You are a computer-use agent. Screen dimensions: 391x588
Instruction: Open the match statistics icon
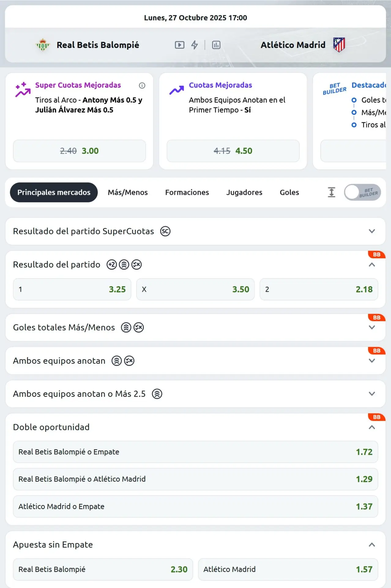tap(216, 45)
